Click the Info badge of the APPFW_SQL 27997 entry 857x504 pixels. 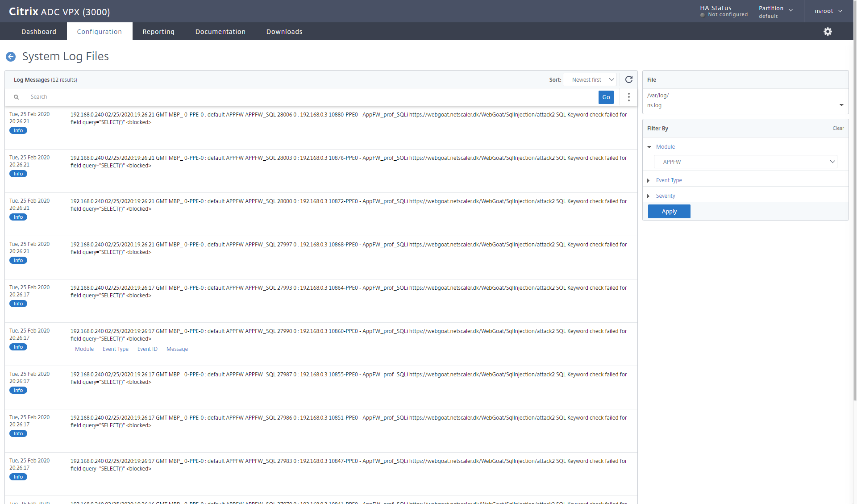tap(18, 260)
